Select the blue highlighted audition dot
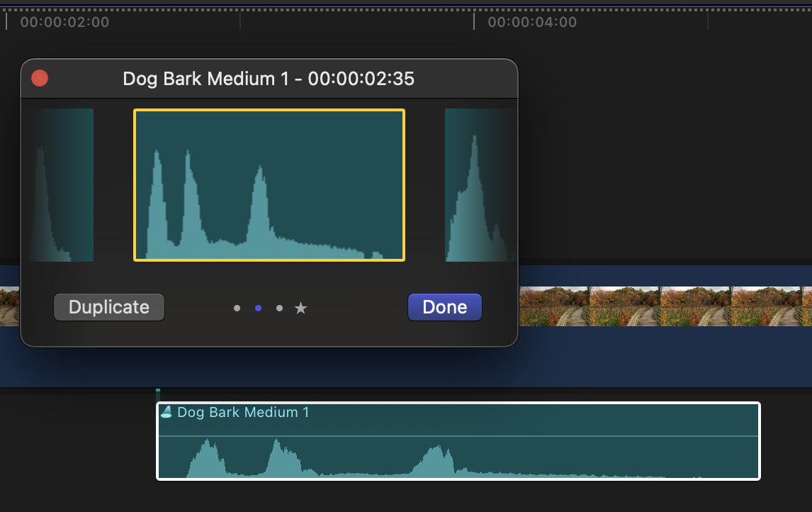This screenshot has height=512, width=812. click(x=258, y=308)
